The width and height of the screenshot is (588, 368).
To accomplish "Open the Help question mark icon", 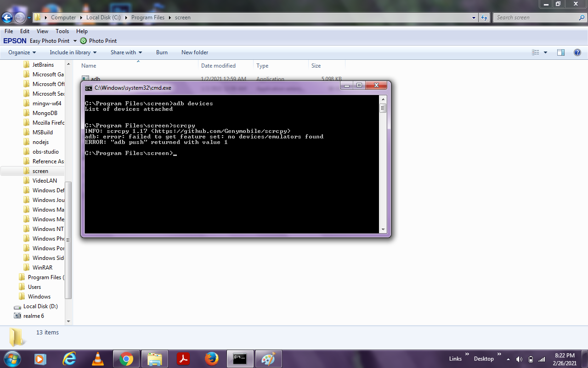I will 577,52.
